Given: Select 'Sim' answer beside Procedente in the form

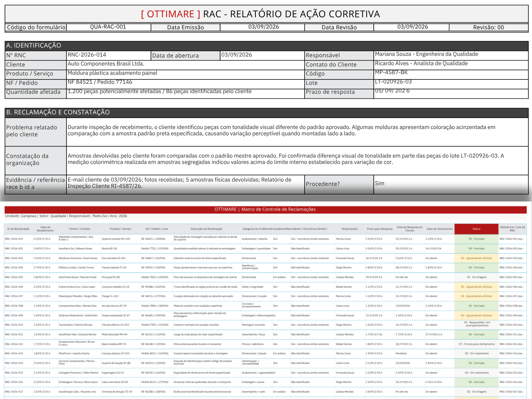Looking at the screenshot, I should click(379, 184).
